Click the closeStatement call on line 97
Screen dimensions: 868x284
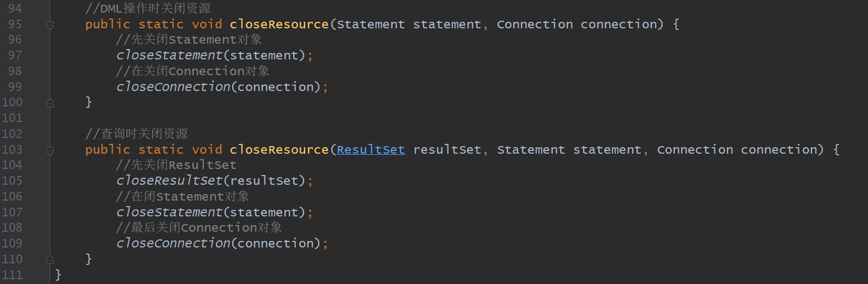click(x=169, y=56)
